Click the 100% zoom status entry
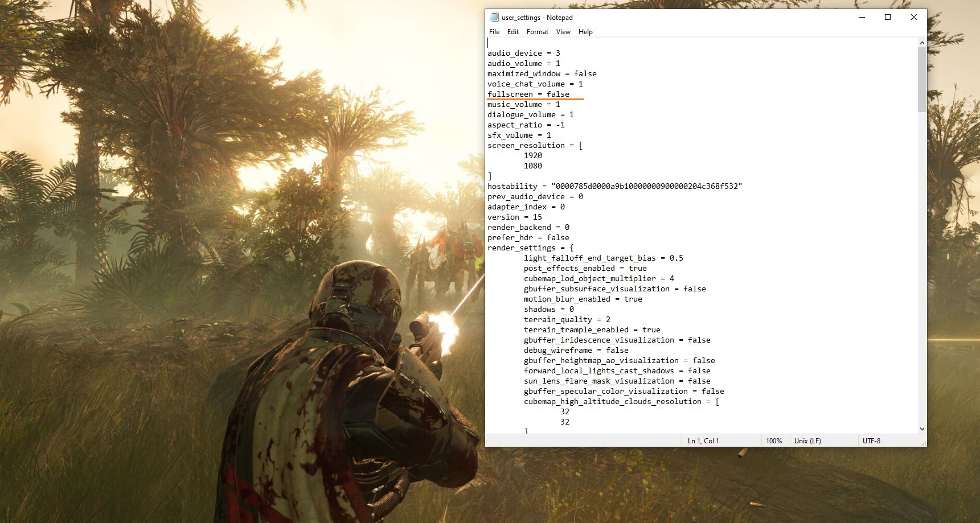 (774, 441)
